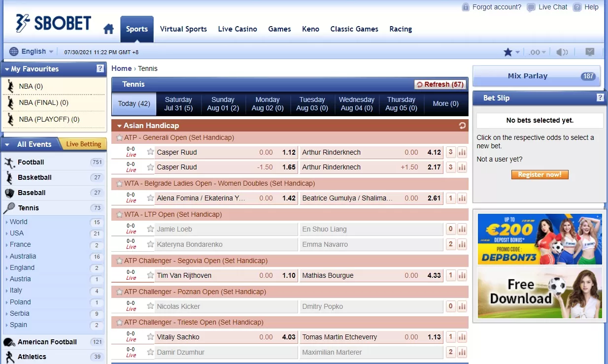Open the €200 deposit bonus banner
The image size is (608, 364).
540,239
